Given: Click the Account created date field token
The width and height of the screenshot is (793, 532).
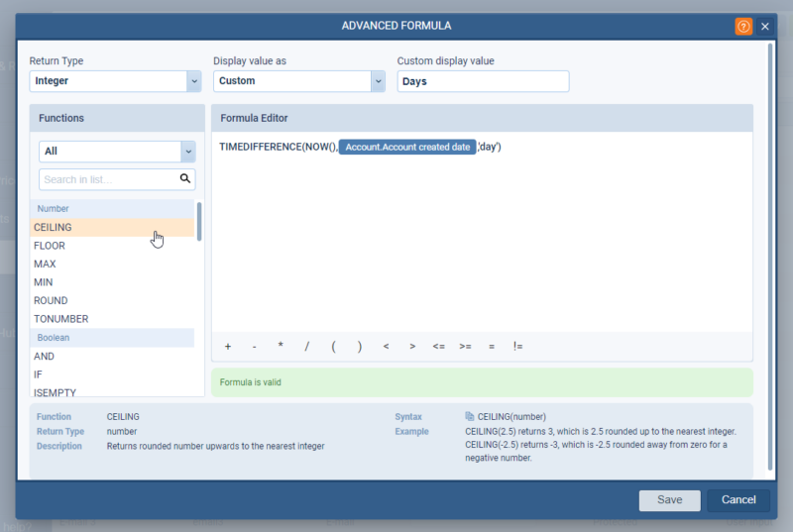Looking at the screenshot, I should coord(407,147).
